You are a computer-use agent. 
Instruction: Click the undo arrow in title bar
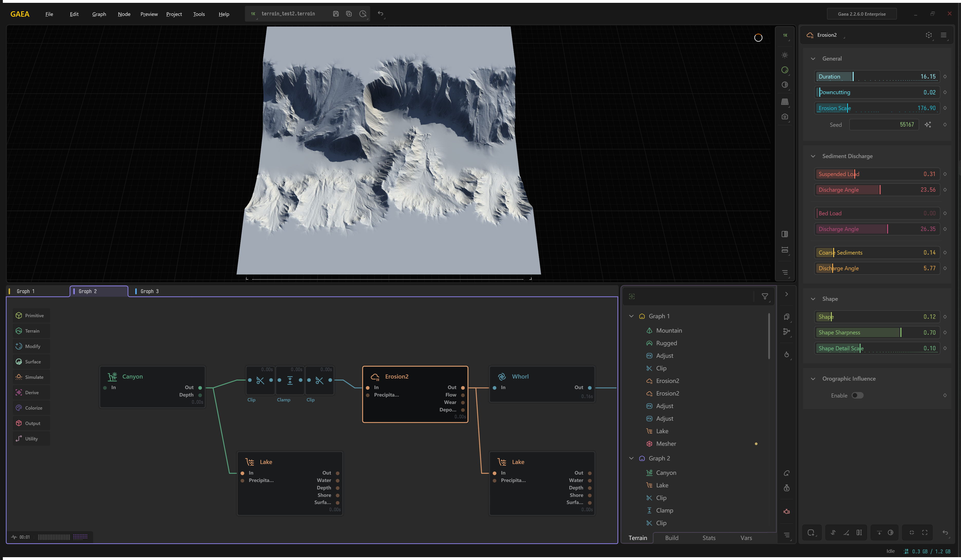click(x=380, y=14)
